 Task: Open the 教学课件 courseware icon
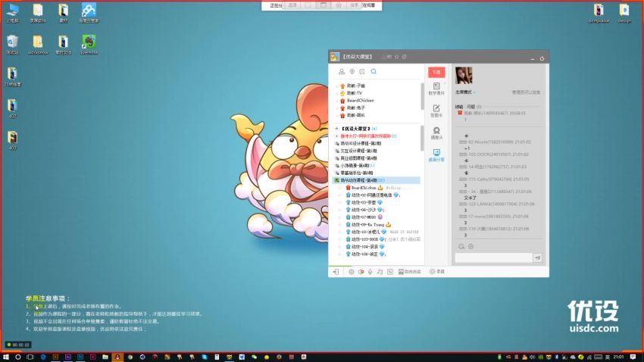point(436,89)
